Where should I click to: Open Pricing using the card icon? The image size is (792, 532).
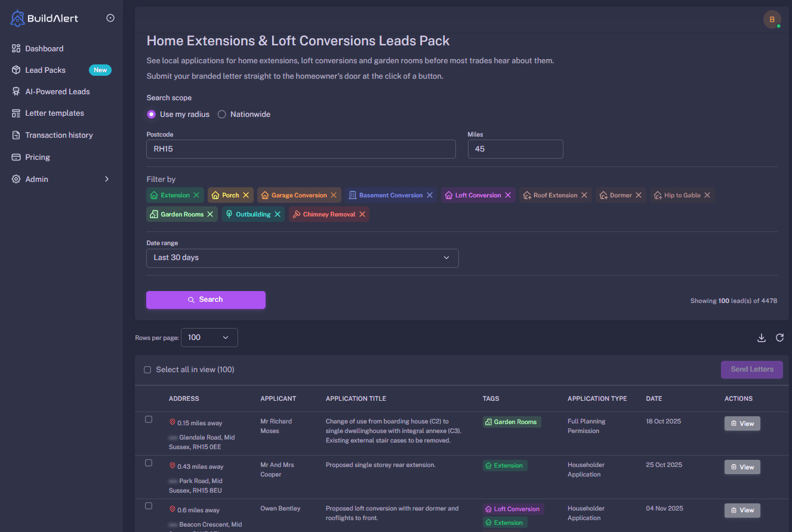(15, 157)
